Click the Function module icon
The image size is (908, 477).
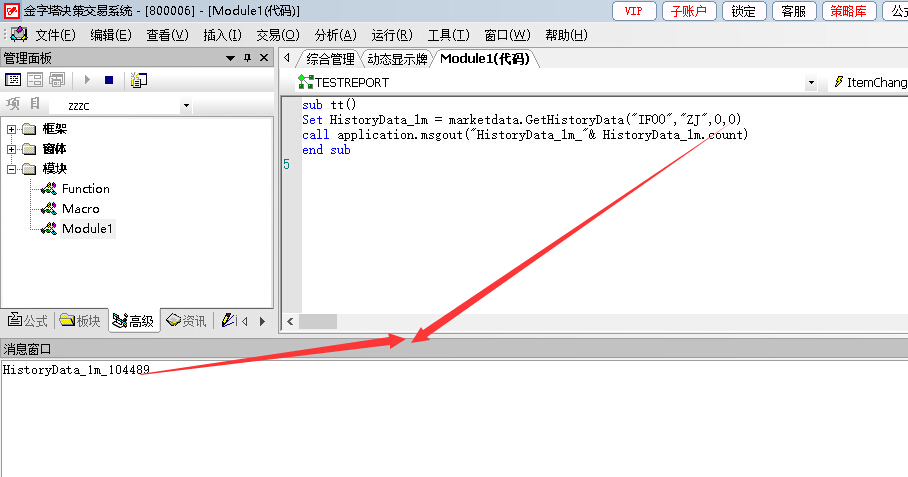tap(49, 189)
